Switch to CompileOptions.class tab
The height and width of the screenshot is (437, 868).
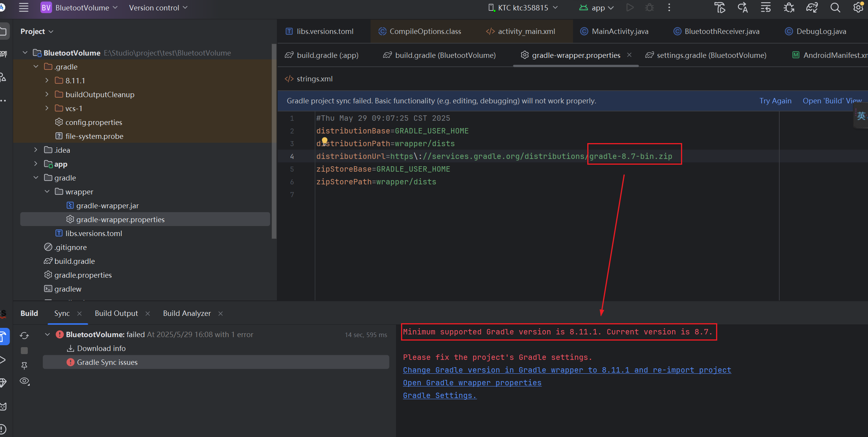[420, 31]
